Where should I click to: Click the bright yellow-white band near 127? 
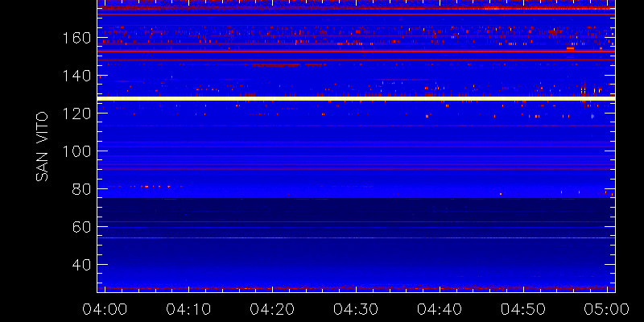pos(356,98)
